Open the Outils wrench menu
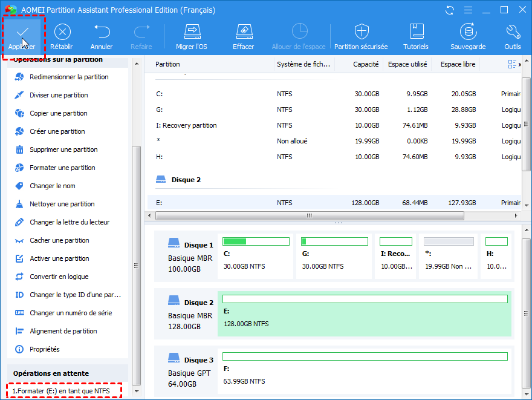 click(x=512, y=36)
